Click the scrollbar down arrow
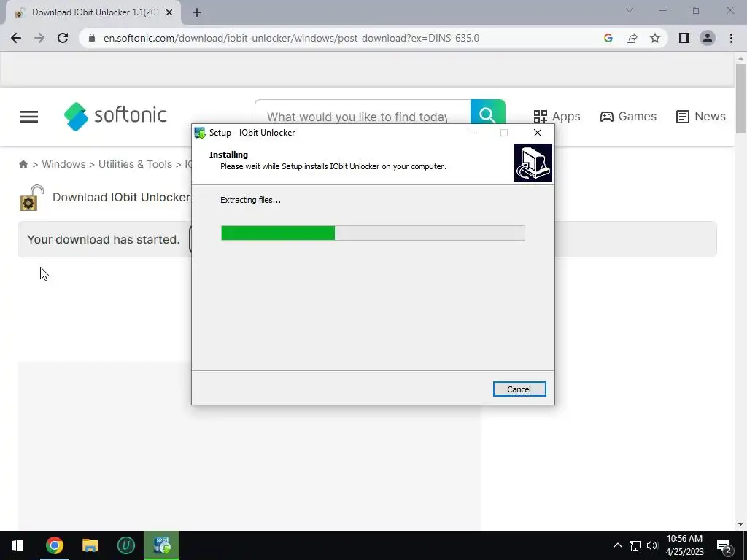 coord(740,524)
